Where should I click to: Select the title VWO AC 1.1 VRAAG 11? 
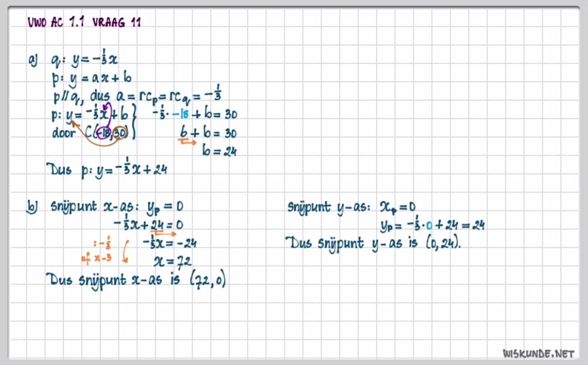tap(83, 23)
